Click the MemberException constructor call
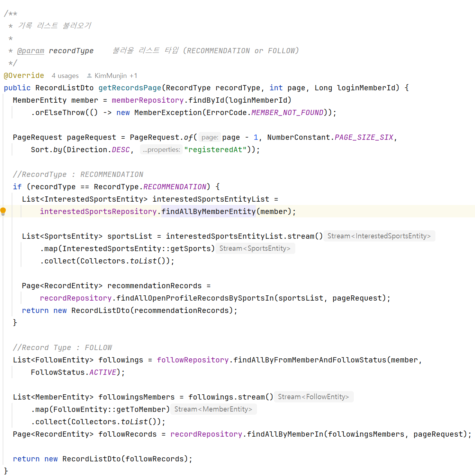 click(168, 112)
